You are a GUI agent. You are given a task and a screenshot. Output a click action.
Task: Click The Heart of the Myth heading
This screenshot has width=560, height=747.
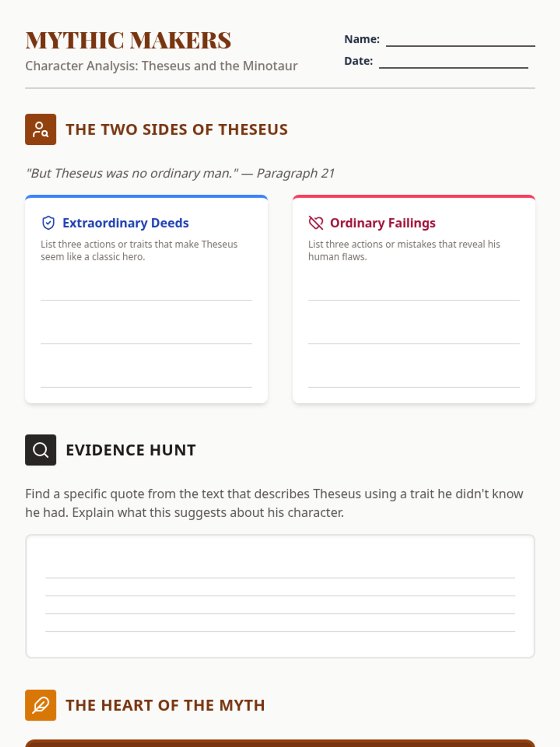tap(165, 705)
